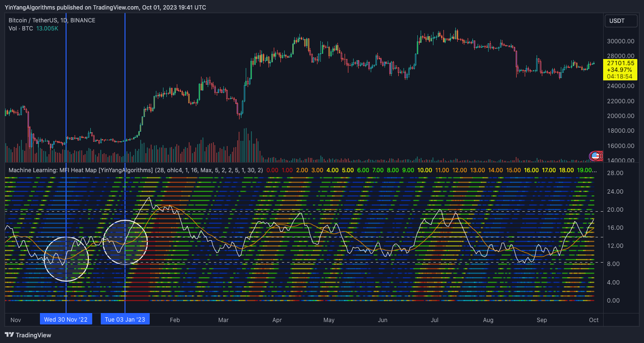Select the 27101.55 current price label
Screen dimensions: 644x343
621,63
